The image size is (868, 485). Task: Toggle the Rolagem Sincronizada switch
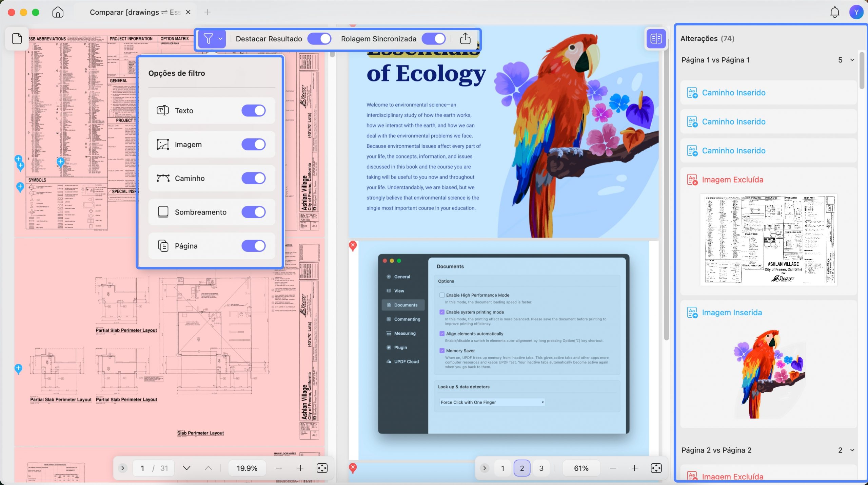click(434, 39)
